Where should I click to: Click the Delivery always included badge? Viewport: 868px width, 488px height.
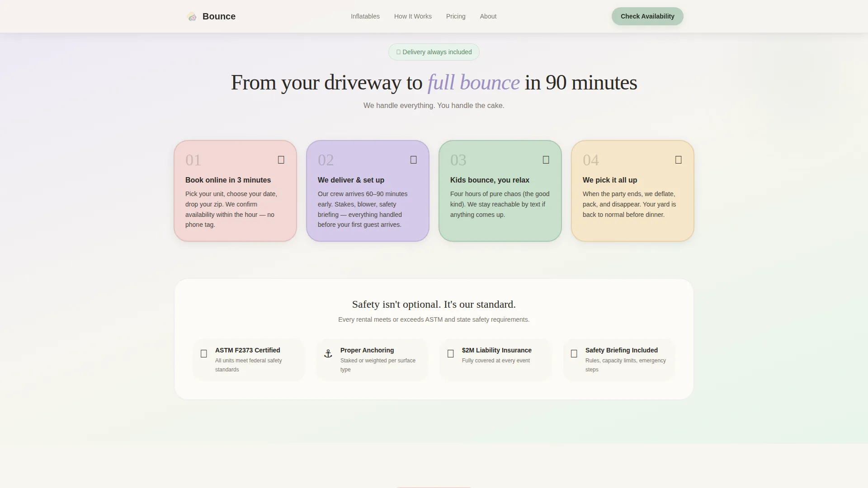click(x=434, y=52)
